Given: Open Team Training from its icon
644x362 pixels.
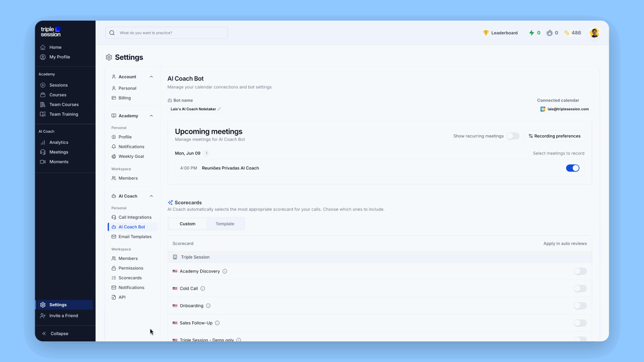Looking at the screenshot, I should tap(43, 114).
